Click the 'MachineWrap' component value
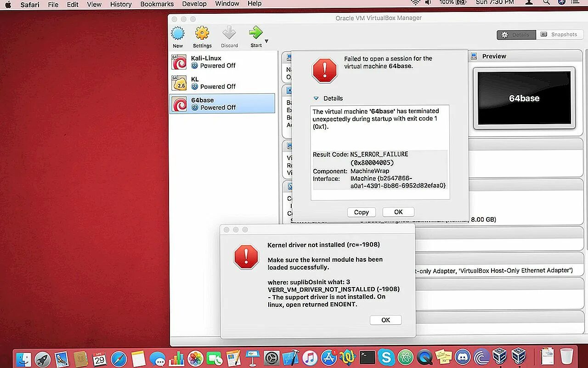Screen dimensions: 588x368 coord(370,171)
